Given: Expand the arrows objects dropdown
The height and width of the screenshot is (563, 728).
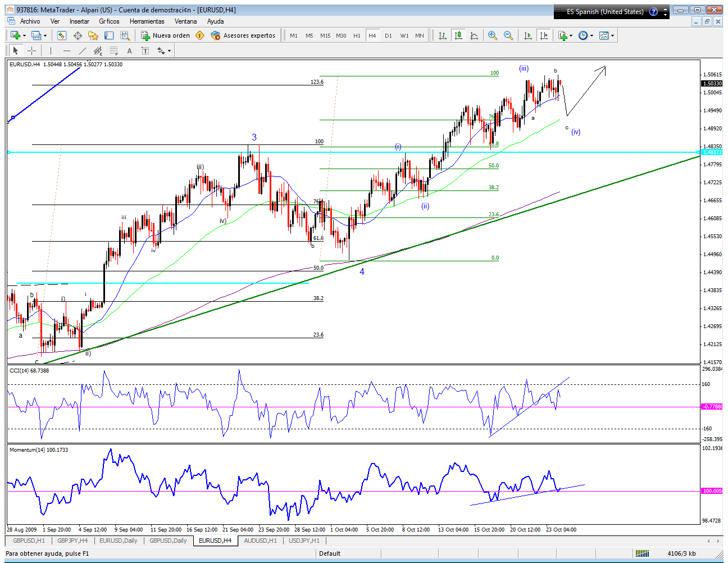Looking at the screenshot, I should pos(169,51).
